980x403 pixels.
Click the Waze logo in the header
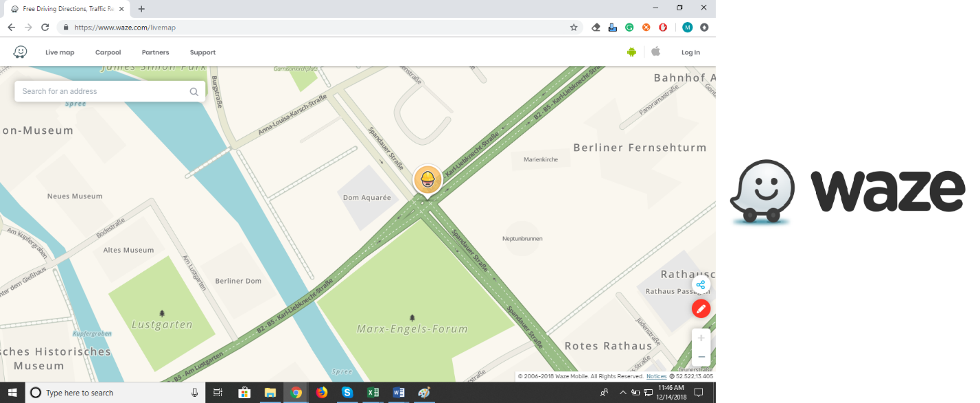20,51
